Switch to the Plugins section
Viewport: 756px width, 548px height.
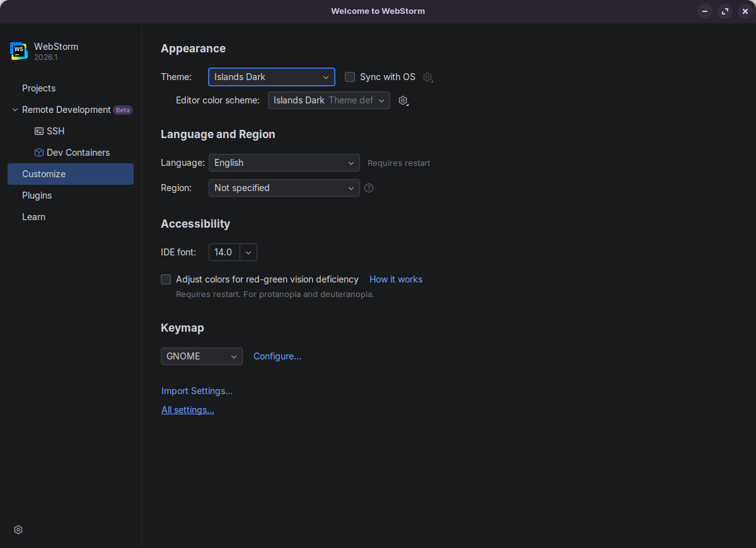[37, 195]
